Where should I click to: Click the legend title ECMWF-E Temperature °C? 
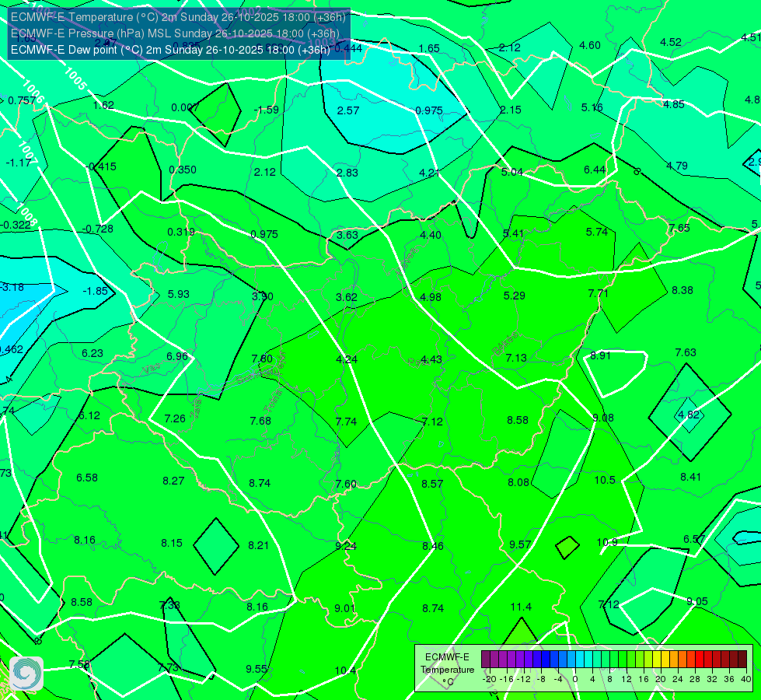(x=447, y=670)
